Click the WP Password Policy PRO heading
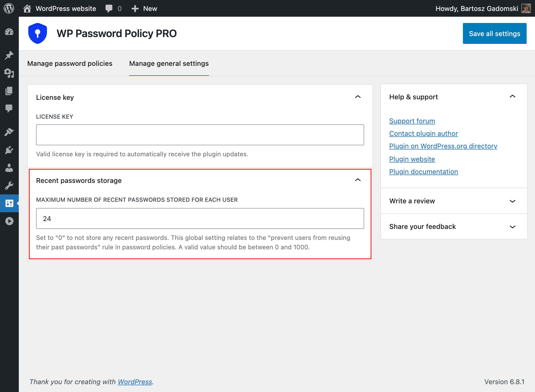 pos(117,33)
